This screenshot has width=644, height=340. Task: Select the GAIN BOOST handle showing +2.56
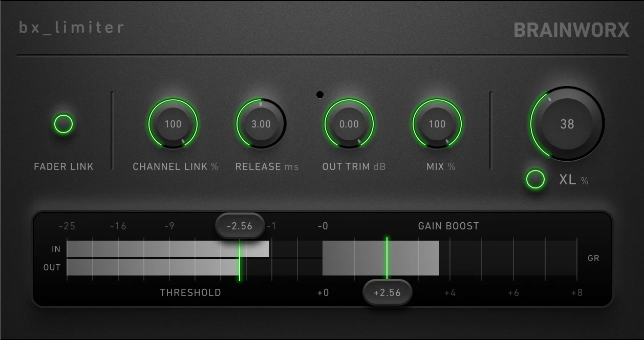click(x=388, y=292)
